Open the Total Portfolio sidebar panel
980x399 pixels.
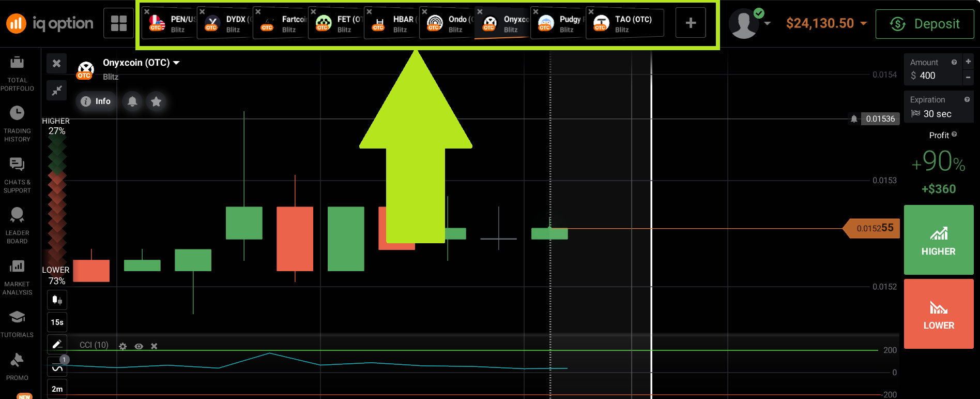pos(17,72)
